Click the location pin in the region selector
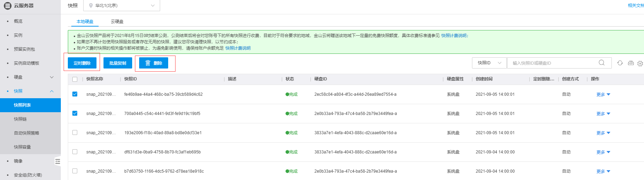The image size is (644, 180). [91, 6]
